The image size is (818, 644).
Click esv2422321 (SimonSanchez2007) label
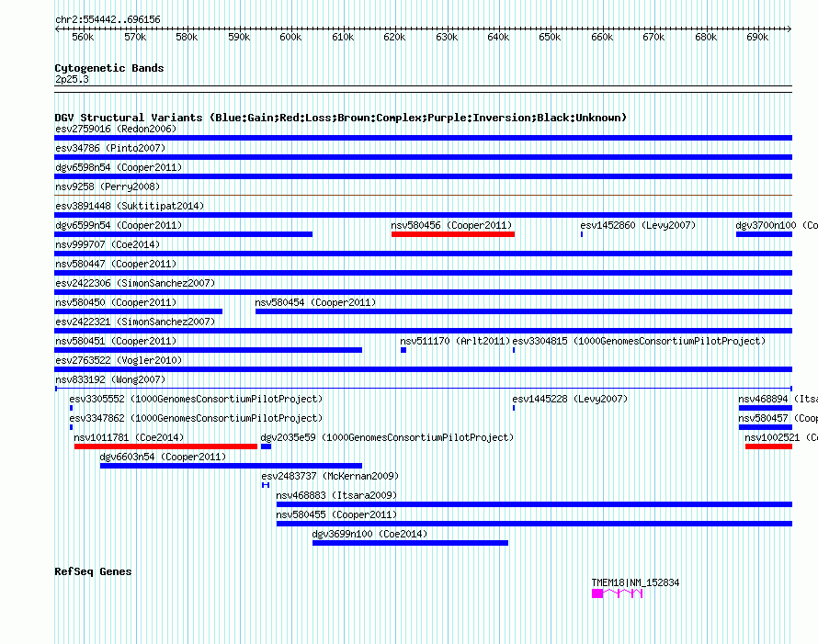pyautogui.click(x=135, y=322)
